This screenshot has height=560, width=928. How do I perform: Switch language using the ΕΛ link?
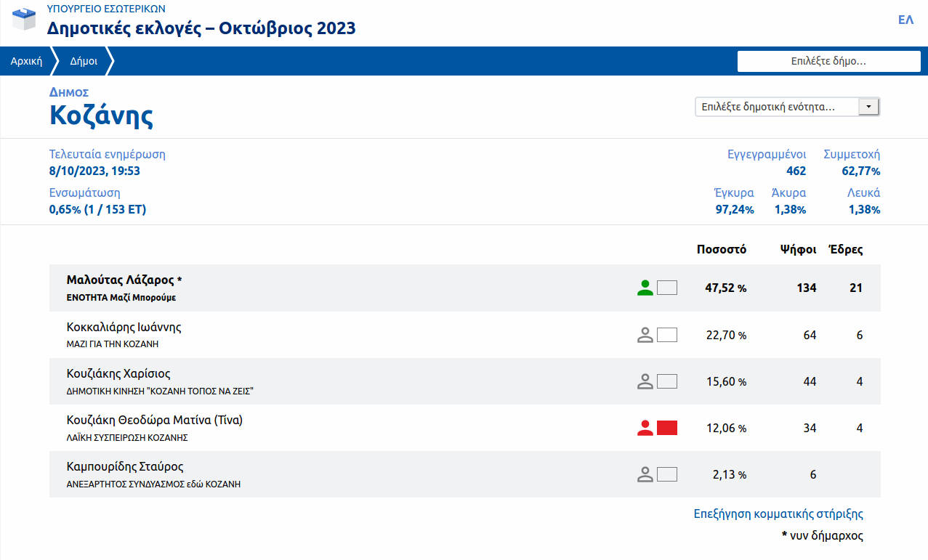[x=905, y=20]
